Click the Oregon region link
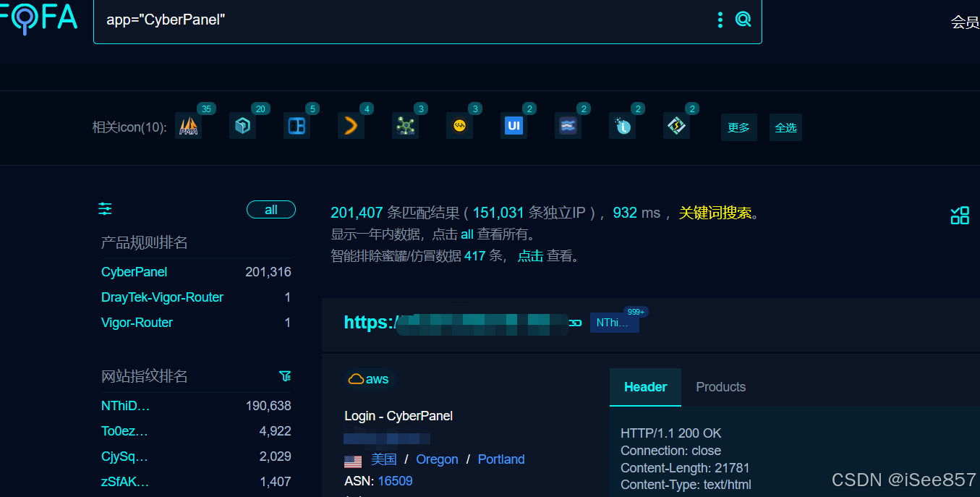 pos(437,459)
